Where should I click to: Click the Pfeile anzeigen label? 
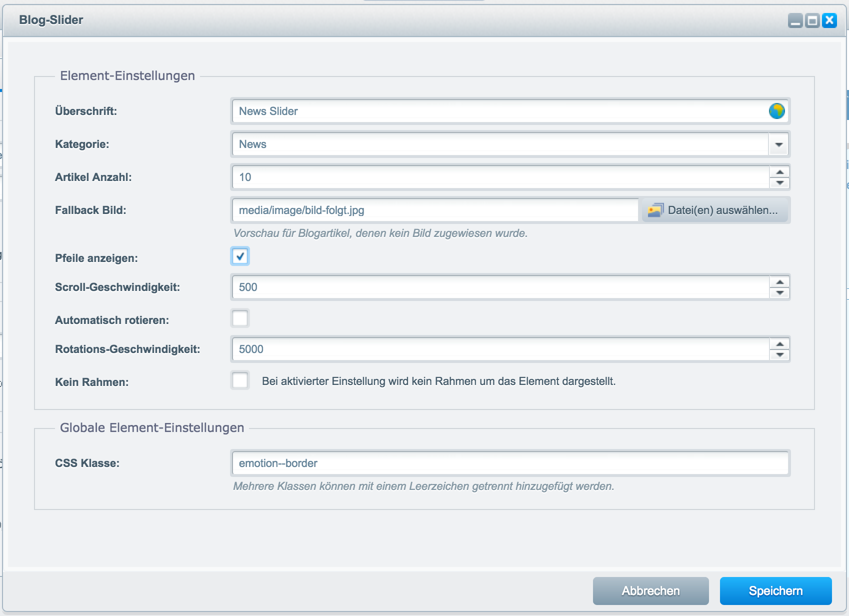pyautogui.click(x=96, y=258)
